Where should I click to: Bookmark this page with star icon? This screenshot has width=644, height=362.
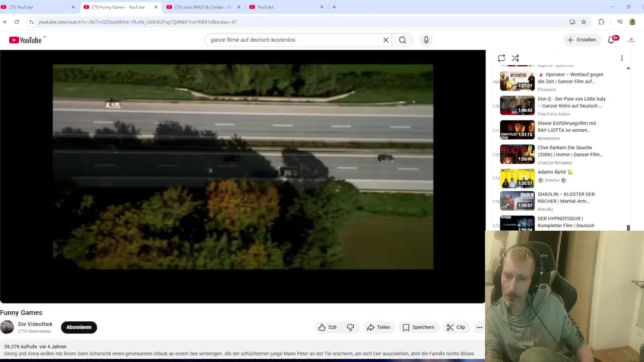[584, 22]
